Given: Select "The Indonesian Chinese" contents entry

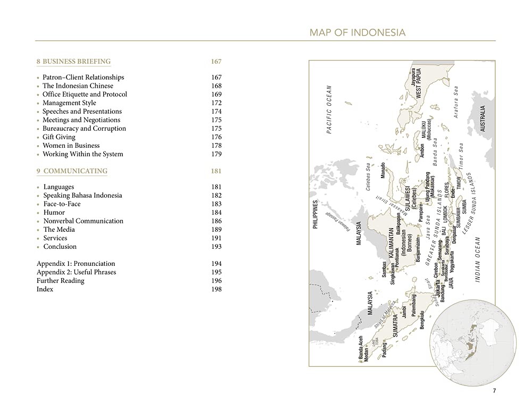Looking at the screenshot, I should [78, 86].
